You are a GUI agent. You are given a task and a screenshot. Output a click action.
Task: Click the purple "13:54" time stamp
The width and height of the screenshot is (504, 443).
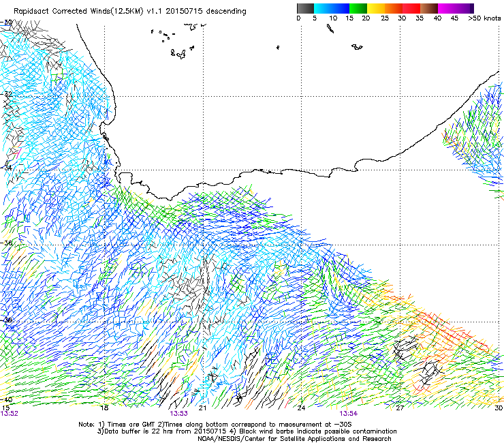click(349, 414)
